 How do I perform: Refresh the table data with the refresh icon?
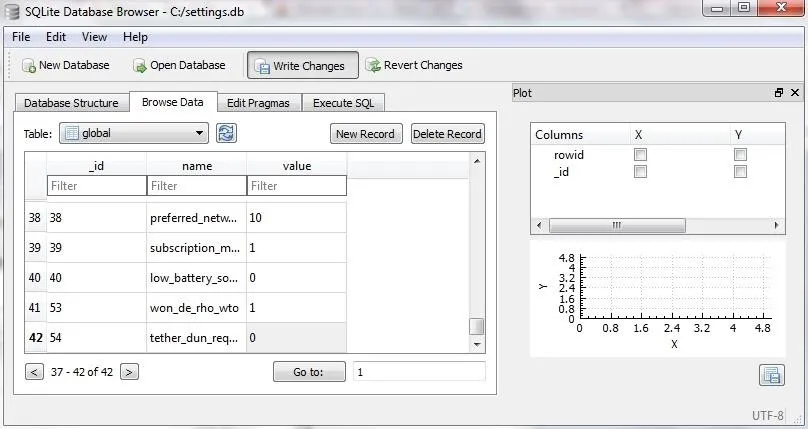[x=226, y=133]
